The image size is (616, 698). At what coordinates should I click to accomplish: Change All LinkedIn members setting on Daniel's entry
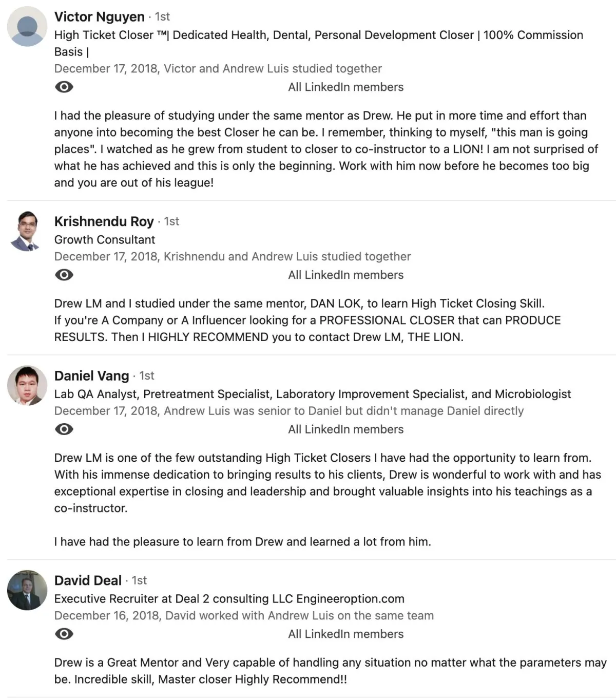point(346,429)
